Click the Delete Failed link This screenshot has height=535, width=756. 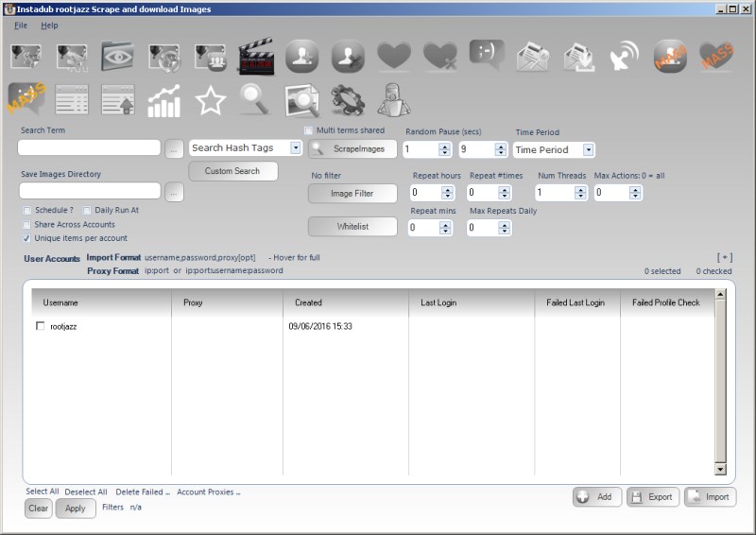click(143, 492)
